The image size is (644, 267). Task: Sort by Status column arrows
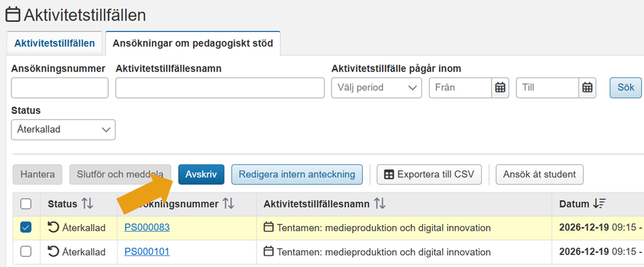(x=87, y=204)
